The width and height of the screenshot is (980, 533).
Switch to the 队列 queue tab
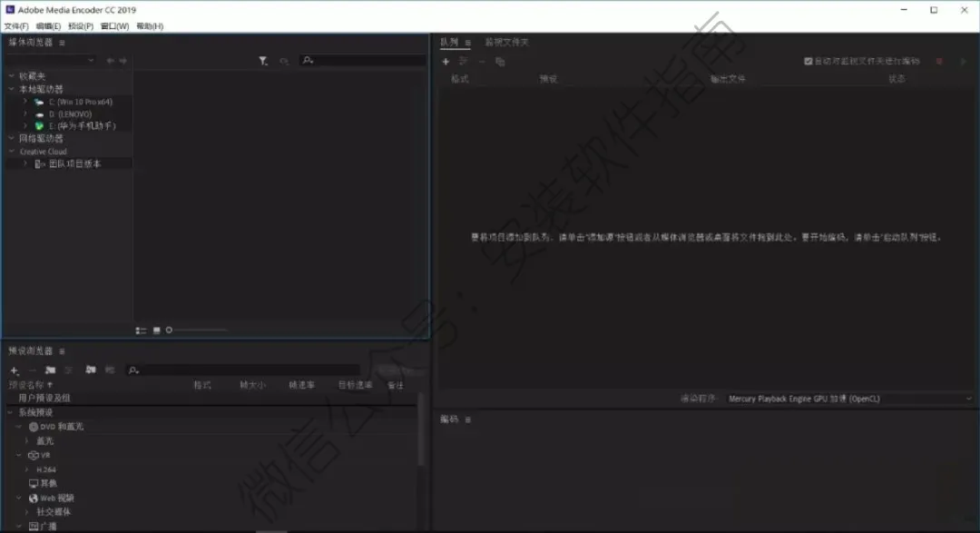[x=449, y=42]
